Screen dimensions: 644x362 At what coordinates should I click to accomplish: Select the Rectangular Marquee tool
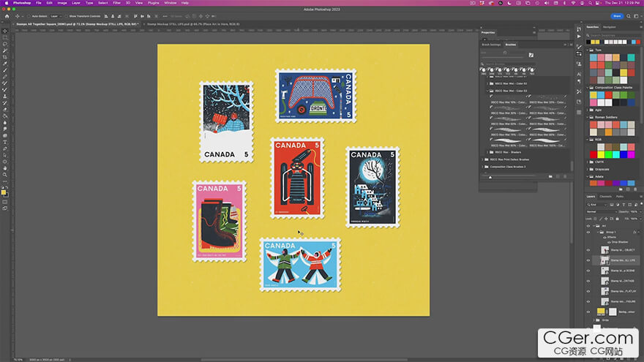5,37
